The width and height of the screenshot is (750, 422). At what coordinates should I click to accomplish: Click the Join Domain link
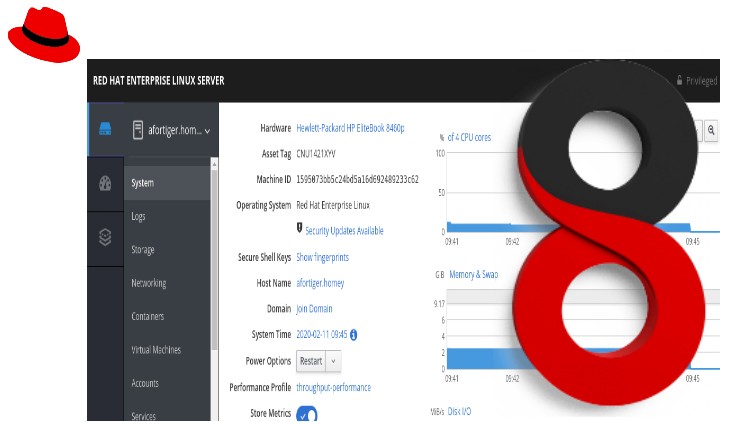(x=314, y=309)
